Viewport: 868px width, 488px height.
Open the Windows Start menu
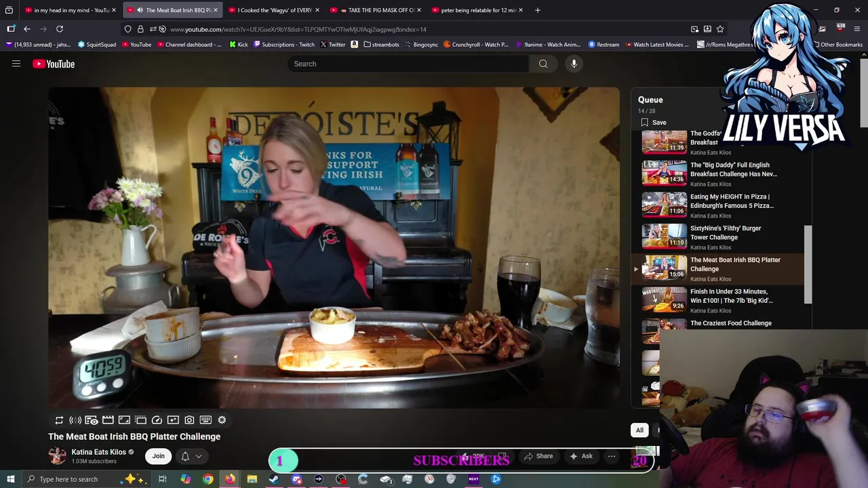[10, 479]
